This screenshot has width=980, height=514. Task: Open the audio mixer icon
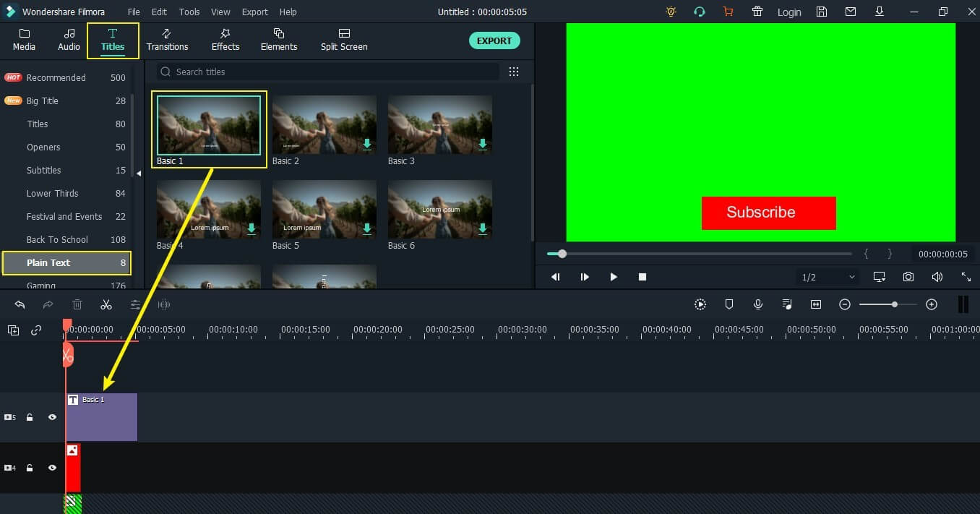point(787,304)
